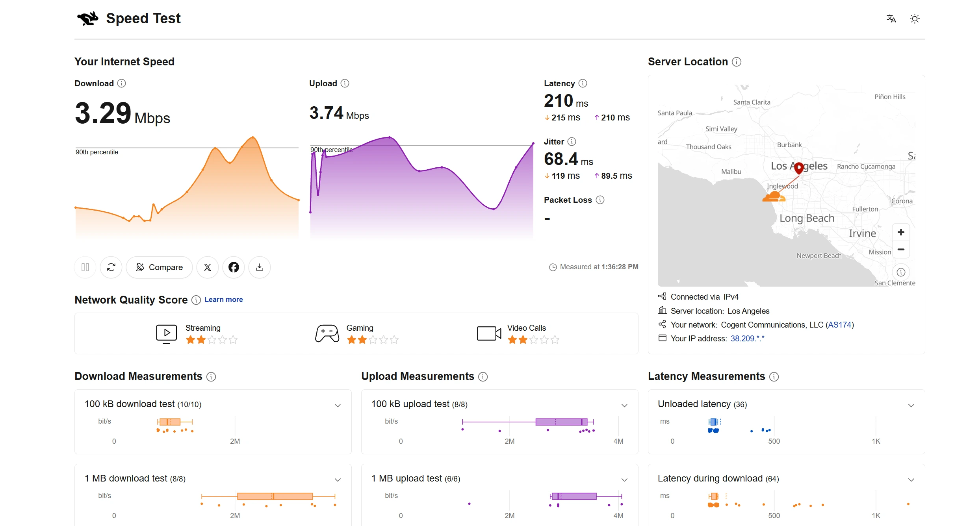Click the Latency info icon
The height and width of the screenshot is (526, 980).
click(x=583, y=83)
